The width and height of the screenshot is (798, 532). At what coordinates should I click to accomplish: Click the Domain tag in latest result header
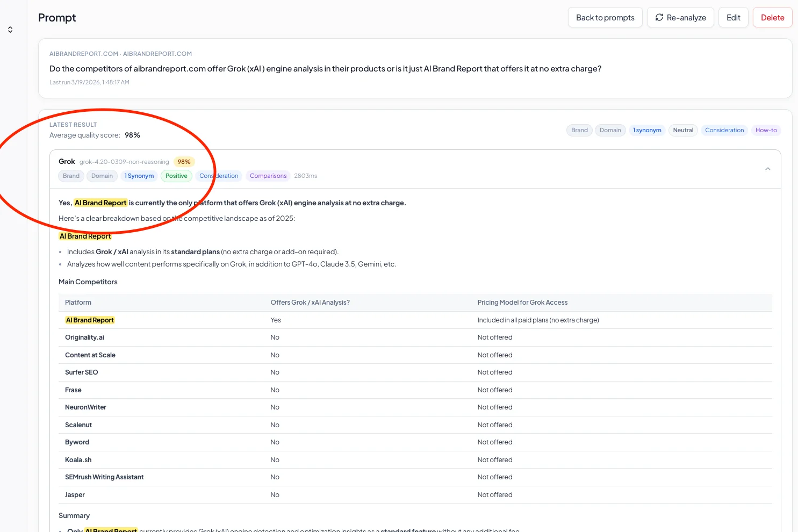[610, 130]
